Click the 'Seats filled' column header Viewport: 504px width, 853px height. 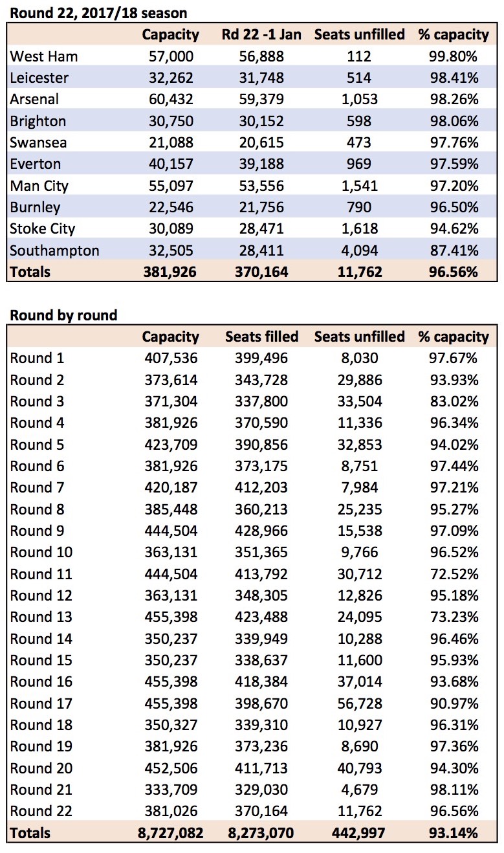coord(261,337)
